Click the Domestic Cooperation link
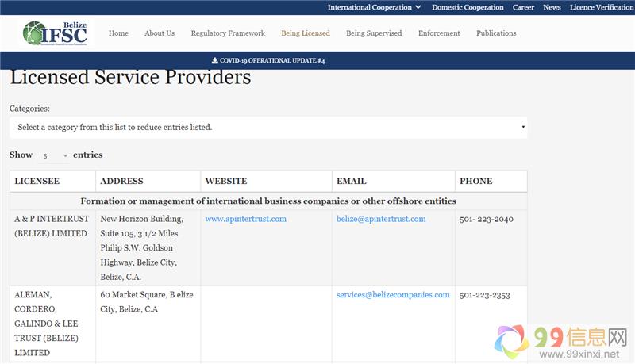 468,7
